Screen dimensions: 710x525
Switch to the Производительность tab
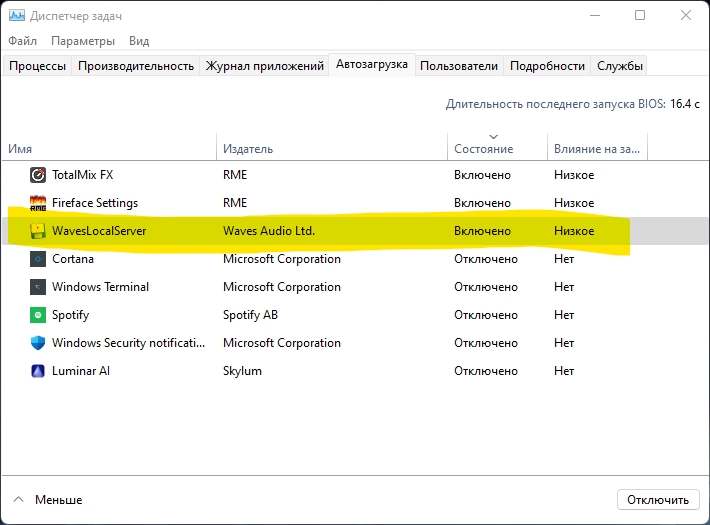[136, 66]
